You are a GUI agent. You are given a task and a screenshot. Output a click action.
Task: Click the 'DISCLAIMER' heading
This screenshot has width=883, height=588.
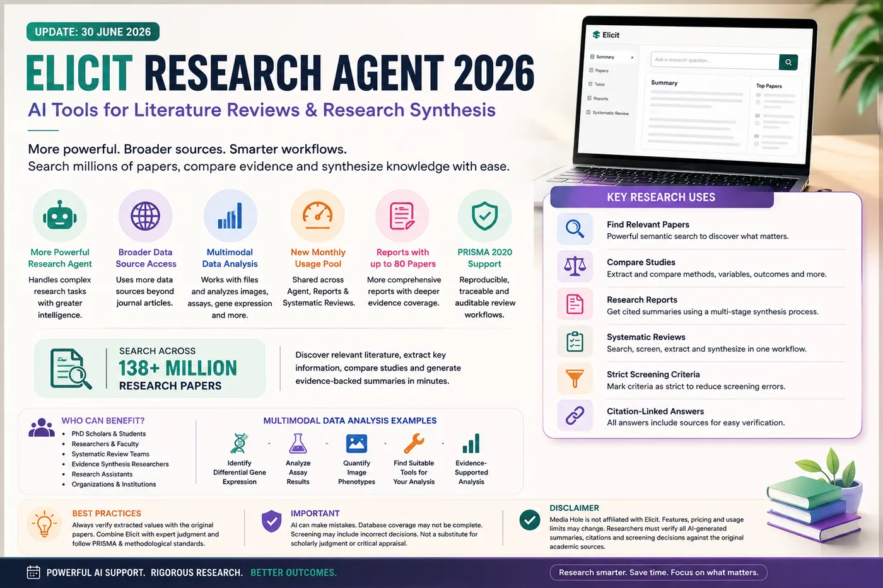click(574, 508)
